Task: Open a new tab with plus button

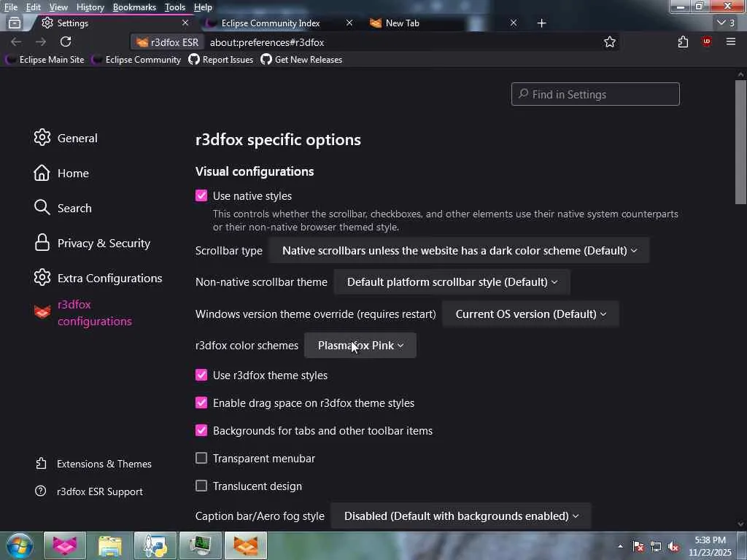Action: (x=542, y=23)
